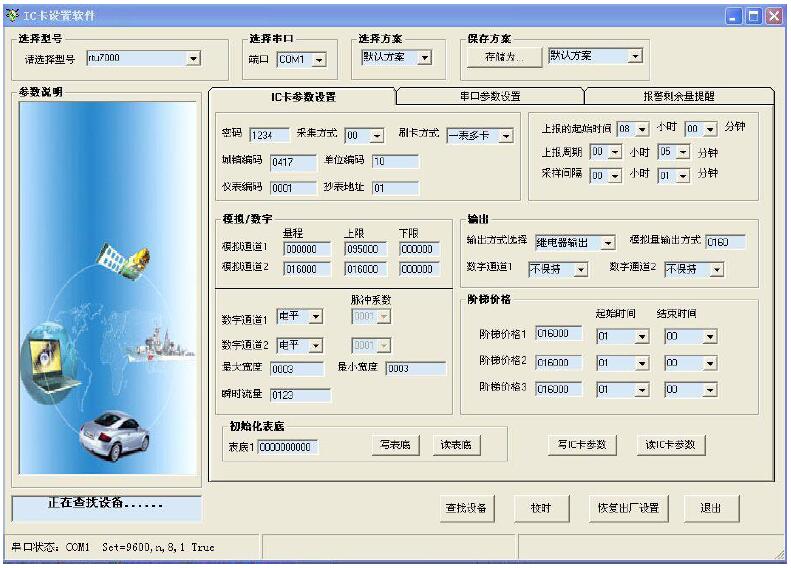
Task: Click the 阶梯价格3 price field
Action: (x=558, y=389)
